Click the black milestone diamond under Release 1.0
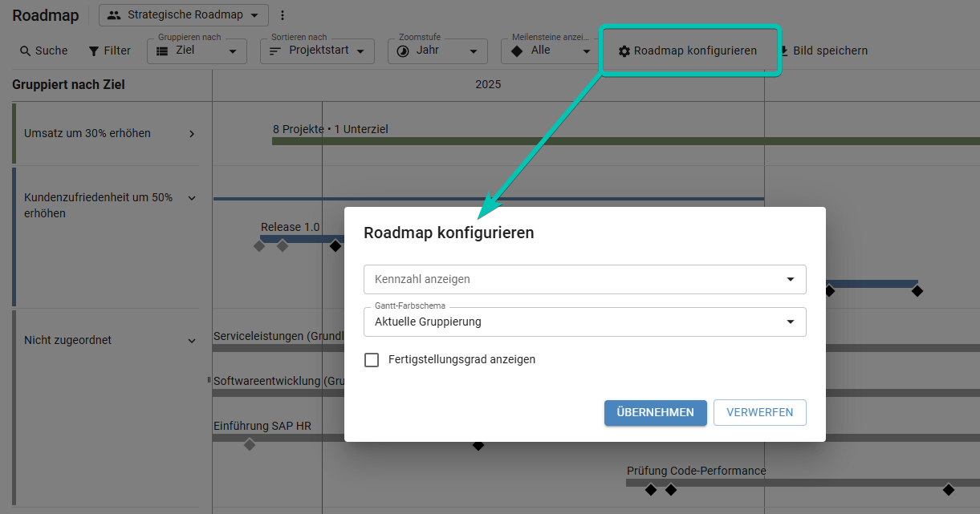The width and height of the screenshot is (980, 514). click(x=335, y=246)
